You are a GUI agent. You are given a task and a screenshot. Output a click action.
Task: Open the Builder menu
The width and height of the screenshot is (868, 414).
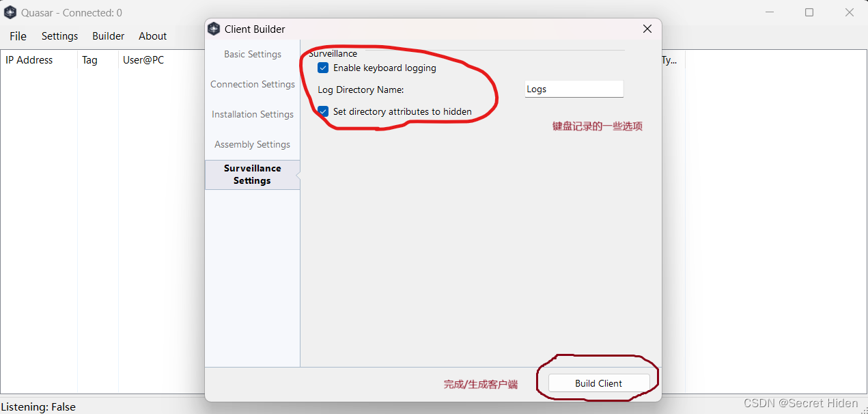[109, 36]
